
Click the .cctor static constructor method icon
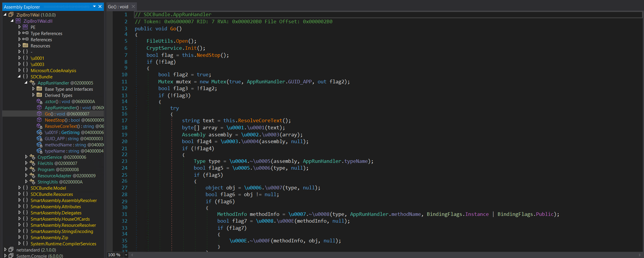(39, 102)
